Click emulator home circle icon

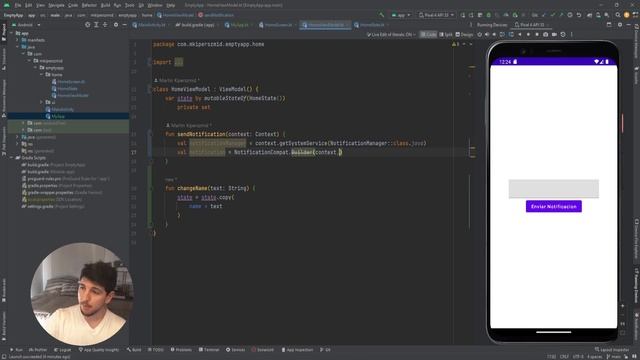[x=528, y=35]
